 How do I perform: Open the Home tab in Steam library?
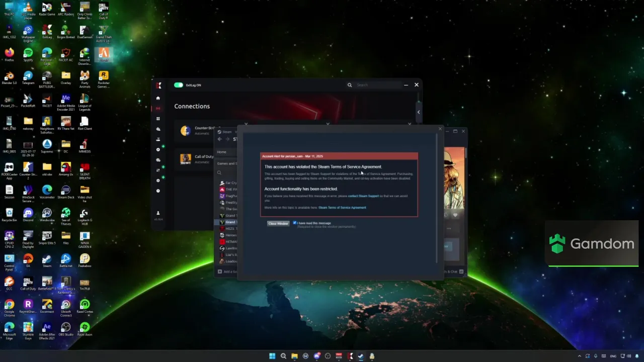click(x=221, y=152)
